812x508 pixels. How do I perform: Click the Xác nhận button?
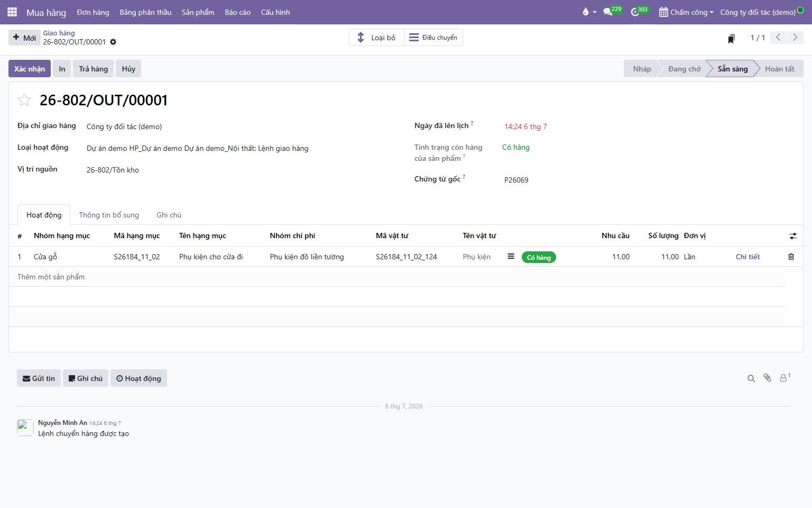tap(30, 69)
